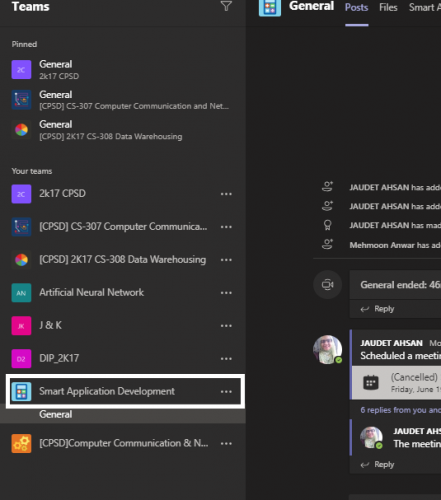Open pinned General of CS-307 Computer Communication
The width and height of the screenshot is (441, 500).
point(123,100)
